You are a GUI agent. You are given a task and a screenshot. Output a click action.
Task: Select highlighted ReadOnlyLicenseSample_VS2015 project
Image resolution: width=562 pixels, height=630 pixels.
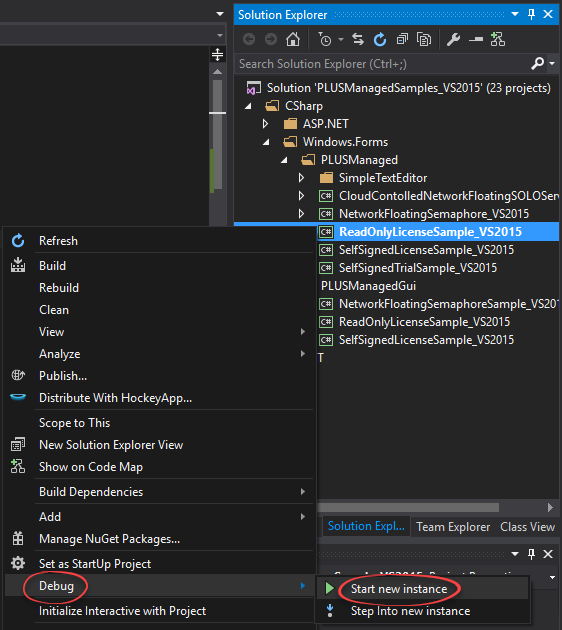click(x=430, y=232)
